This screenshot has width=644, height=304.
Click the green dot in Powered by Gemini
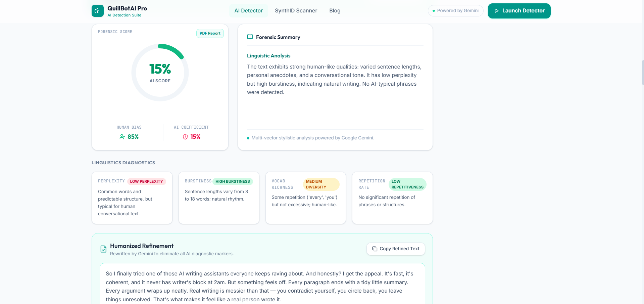(434, 11)
